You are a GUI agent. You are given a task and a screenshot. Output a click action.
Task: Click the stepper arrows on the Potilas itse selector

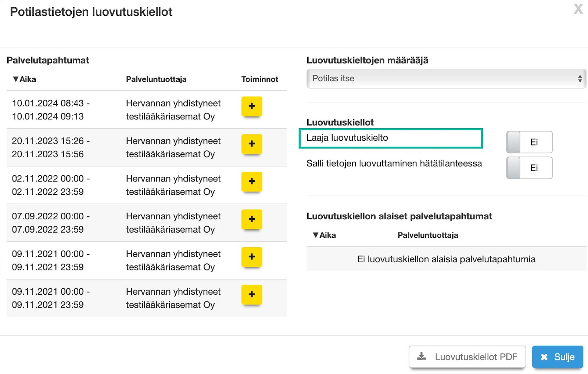click(581, 78)
